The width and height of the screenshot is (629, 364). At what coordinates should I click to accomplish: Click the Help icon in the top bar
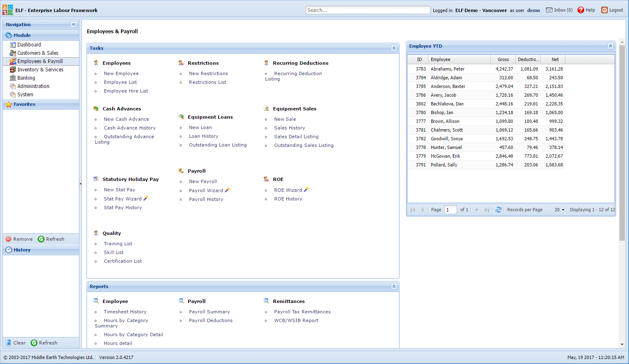tap(580, 10)
